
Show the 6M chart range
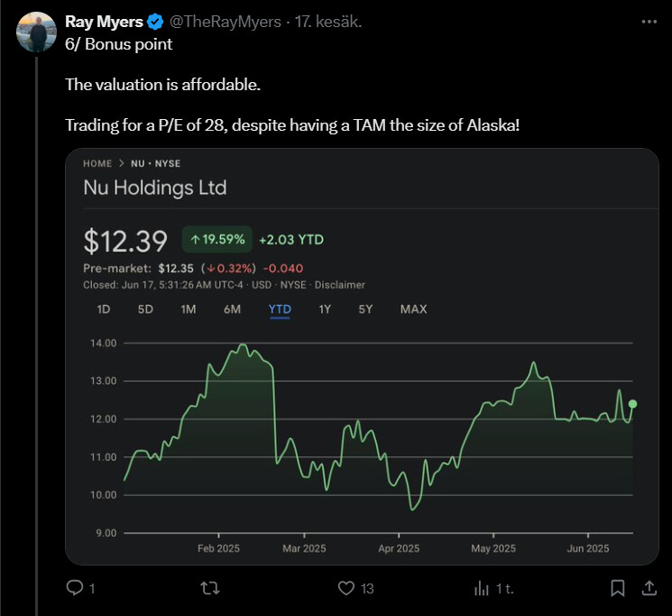232,309
